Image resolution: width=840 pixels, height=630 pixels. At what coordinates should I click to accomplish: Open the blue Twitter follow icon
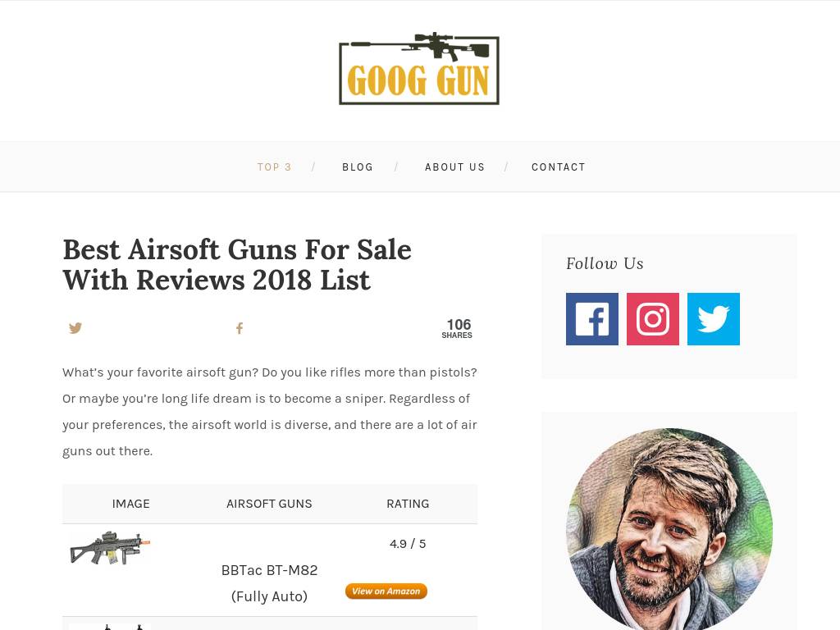(x=714, y=319)
